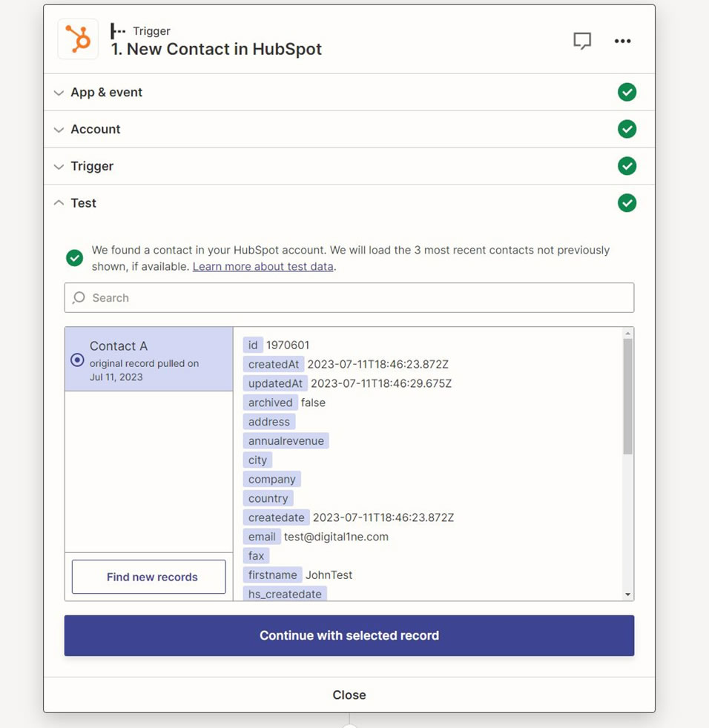Click the green success icon beside found-contact message
The height and width of the screenshot is (728, 709).
point(74,258)
